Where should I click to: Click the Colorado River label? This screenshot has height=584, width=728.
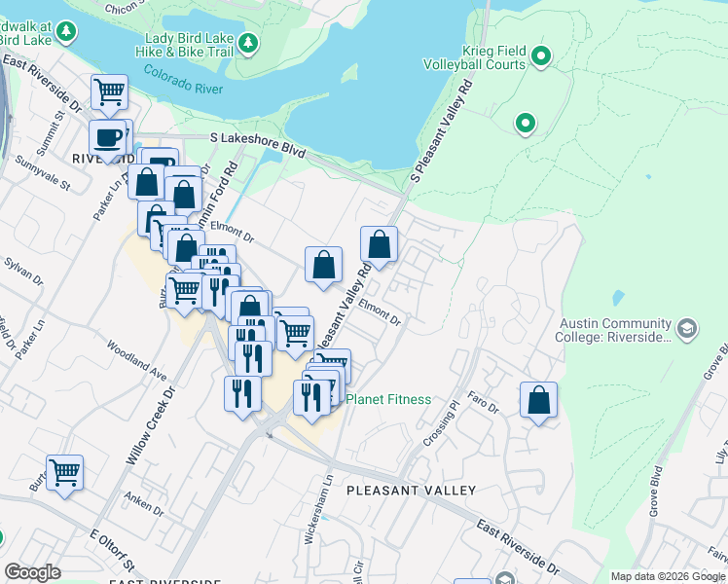pyautogui.click(x=183, y=80)
